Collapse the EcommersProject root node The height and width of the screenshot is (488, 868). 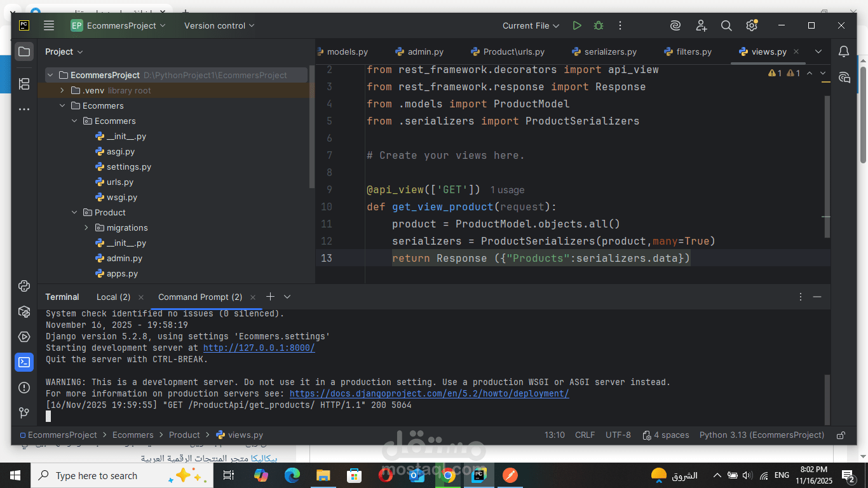[x=50, y=75]
